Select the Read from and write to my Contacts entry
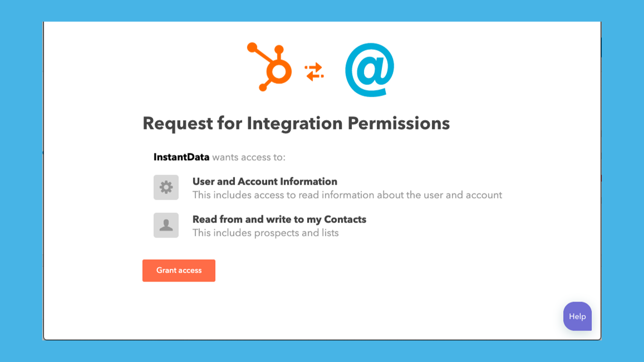644x362 pixels. [279, 219]
